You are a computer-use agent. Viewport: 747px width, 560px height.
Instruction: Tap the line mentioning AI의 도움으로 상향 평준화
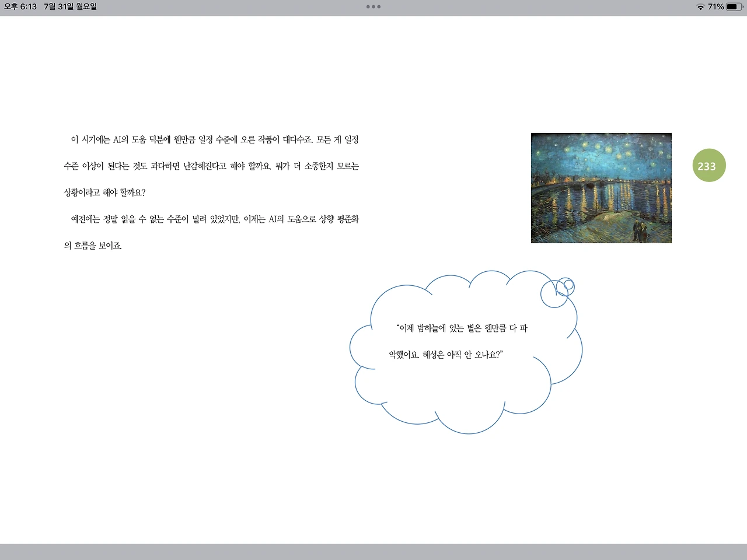pyautogui.click(x=315, y=220)
